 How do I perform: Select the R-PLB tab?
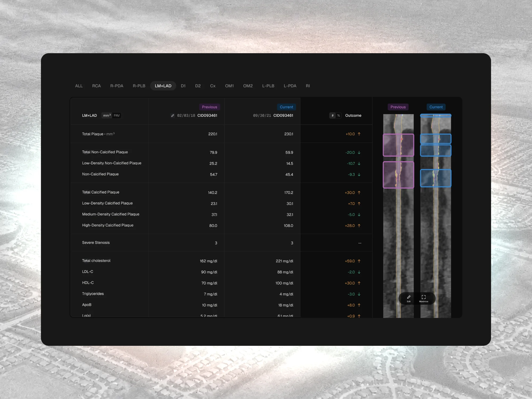(139, 86)
